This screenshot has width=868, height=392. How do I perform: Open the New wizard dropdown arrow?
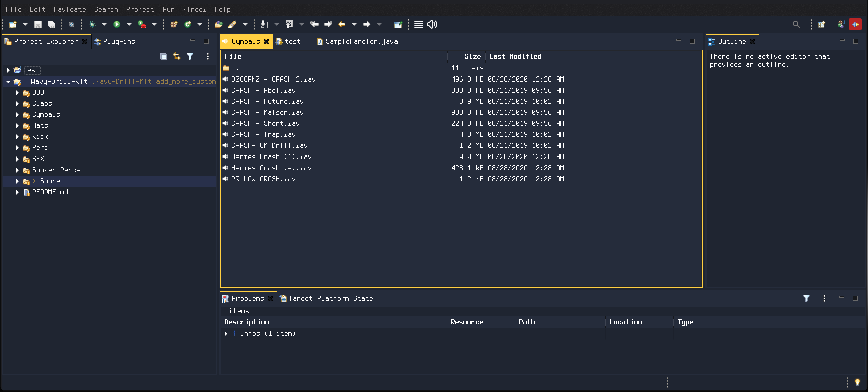(25, 24)
